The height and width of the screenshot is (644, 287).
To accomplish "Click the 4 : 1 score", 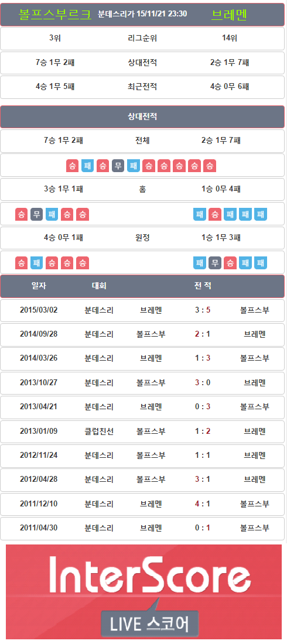I will pos(203,504).
